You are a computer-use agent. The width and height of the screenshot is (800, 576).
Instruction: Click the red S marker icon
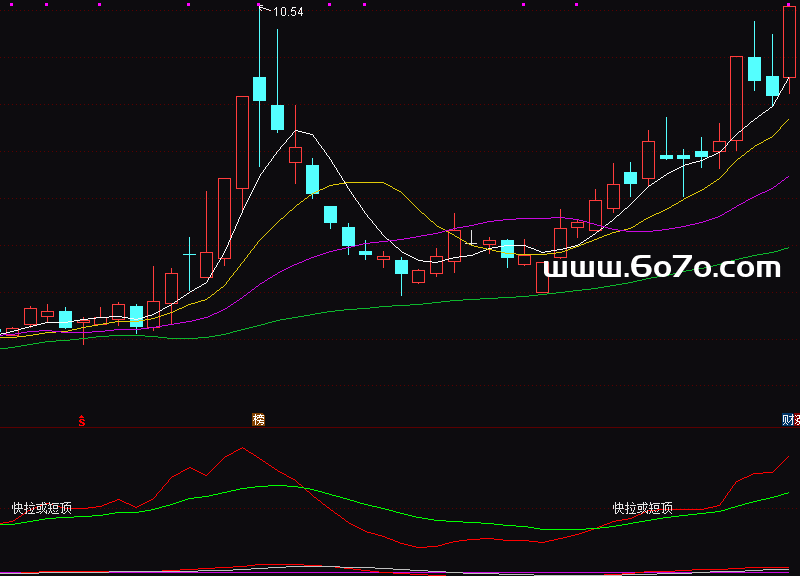click(x=83, y=420)
